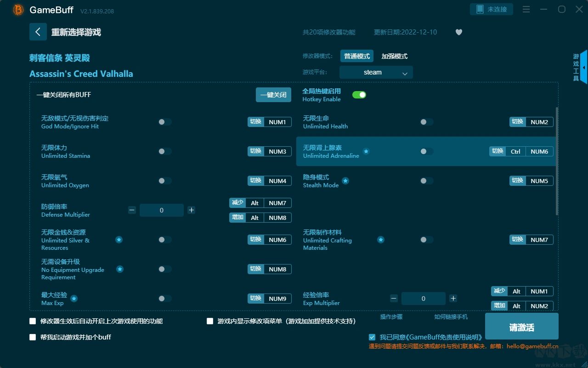Decrease Exp Multiplier with minus button
This screenshot has width=588, height=368.
394,299
